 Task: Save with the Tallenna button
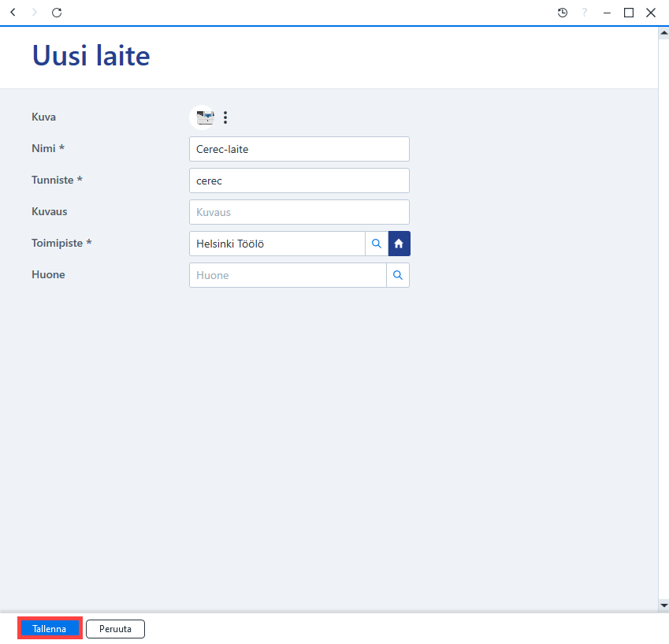(50, 629)
